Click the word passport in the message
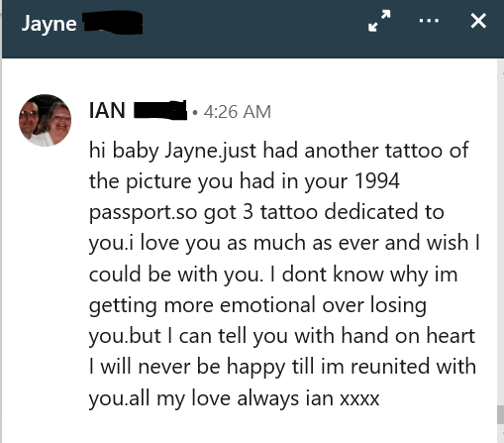The height and width of the screenshot is (443, 504). [x=131, y=212]
